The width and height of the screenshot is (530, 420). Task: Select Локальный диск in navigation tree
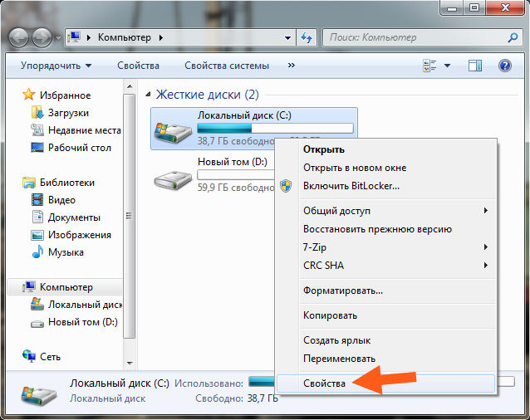86,305
